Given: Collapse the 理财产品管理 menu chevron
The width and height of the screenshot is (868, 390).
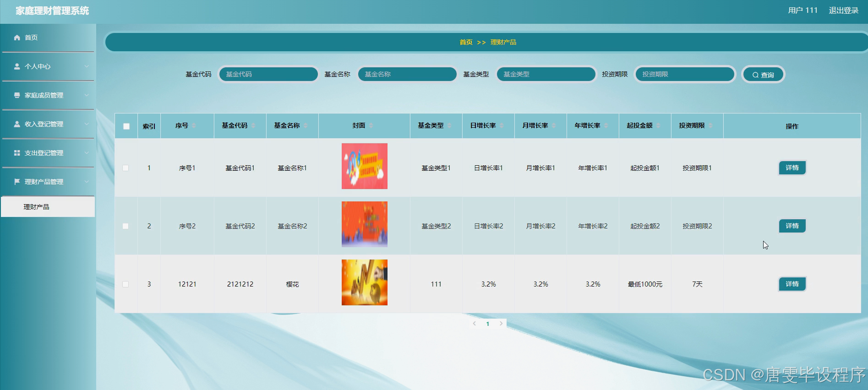Looking at the screenshot, I should pos(87,182).
